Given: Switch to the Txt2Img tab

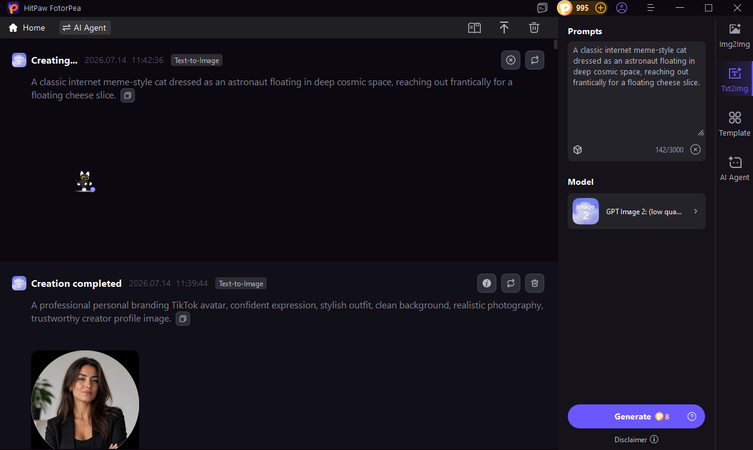Looking at the screenshot, I should click(x=734, y=80).
